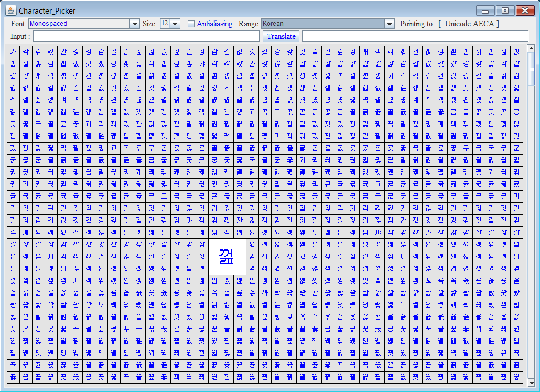Screen dimensions: 540x392
Task: Click the Java icon in the title bar
Action: coord(10,10)
